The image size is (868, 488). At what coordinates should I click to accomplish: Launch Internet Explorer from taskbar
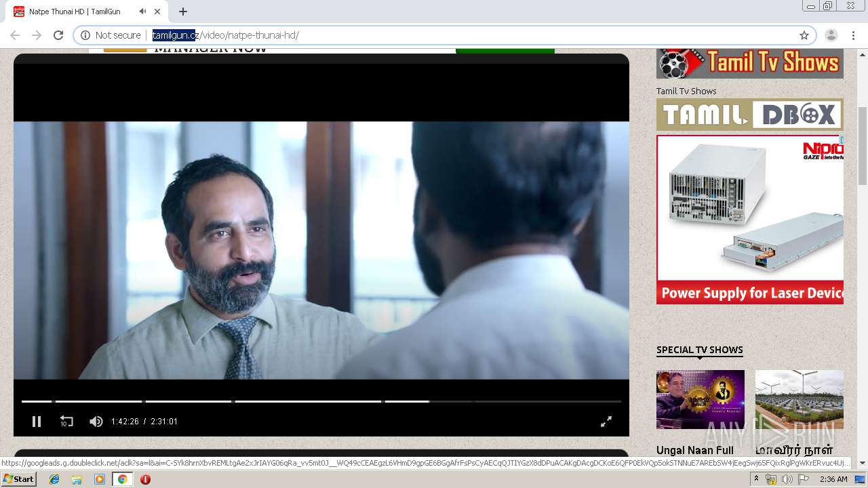(x=54, y=479)
